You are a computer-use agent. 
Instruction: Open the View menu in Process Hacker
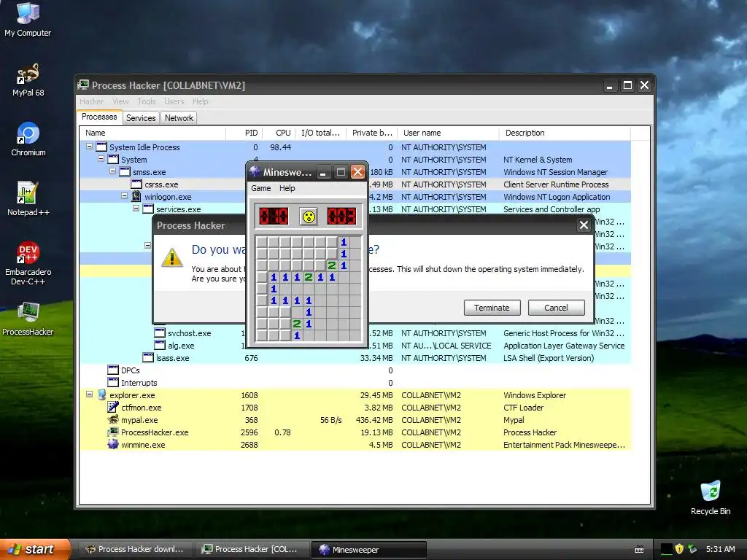tap(120, 101)
